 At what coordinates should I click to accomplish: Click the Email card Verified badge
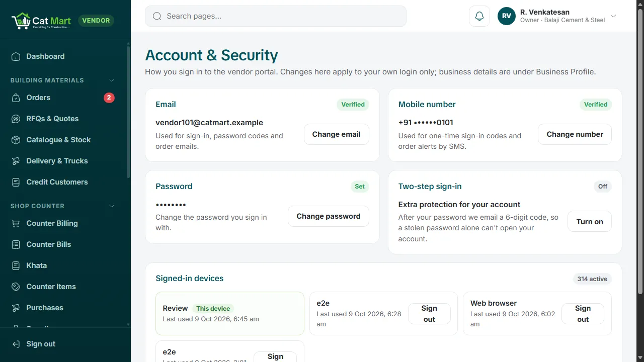(x=353, y=105)
